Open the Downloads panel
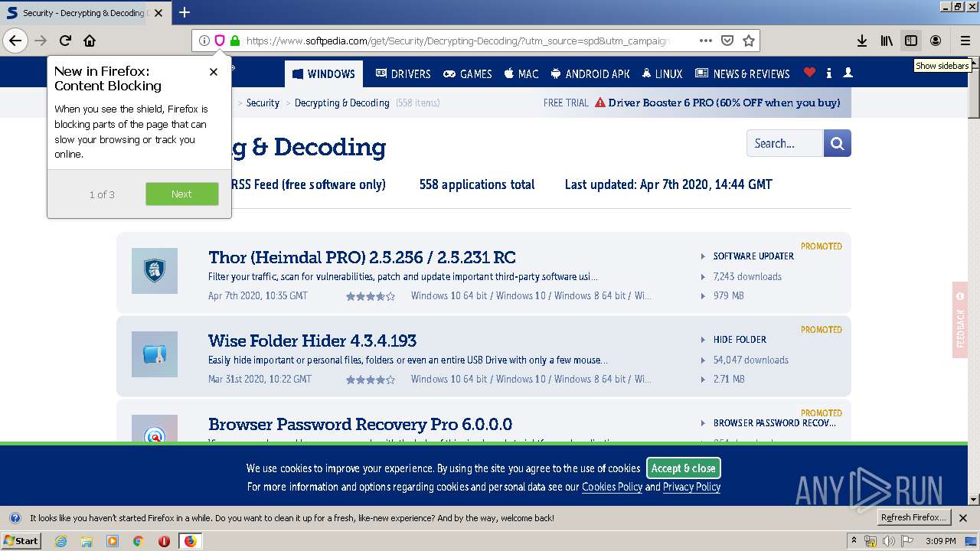 coord(862,41)
